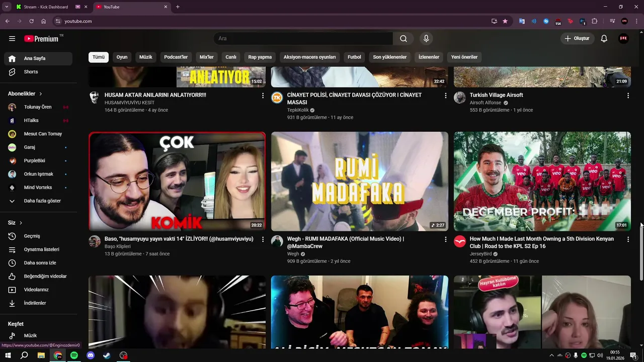This screenshot has height=362, width=644.
Task: Expand Daha fazla göster subscriptions
Action: pyautogui.click(x=38, y=201)
